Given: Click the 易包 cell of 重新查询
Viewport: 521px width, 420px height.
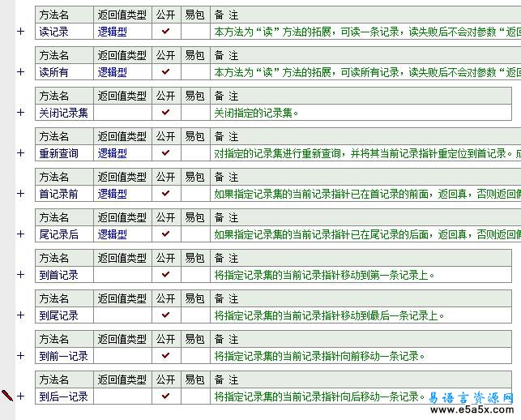Looking at the screenshot, I should pos(196,153).
